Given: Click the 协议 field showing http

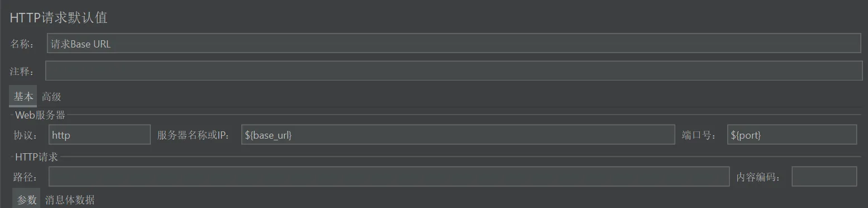Looking at the screenshot, I should tap(99, 135).
